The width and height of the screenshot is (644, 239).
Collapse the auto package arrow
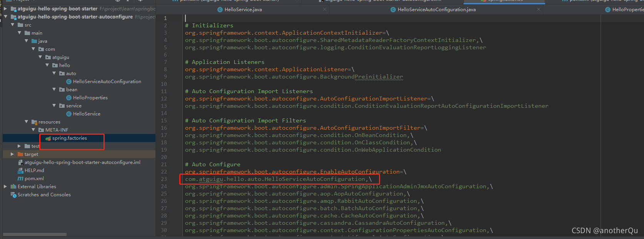54,73
